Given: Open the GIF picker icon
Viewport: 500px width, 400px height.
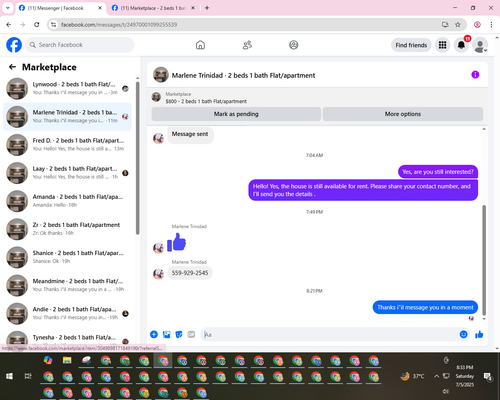Looking at the screenshot, I should 191,334.
